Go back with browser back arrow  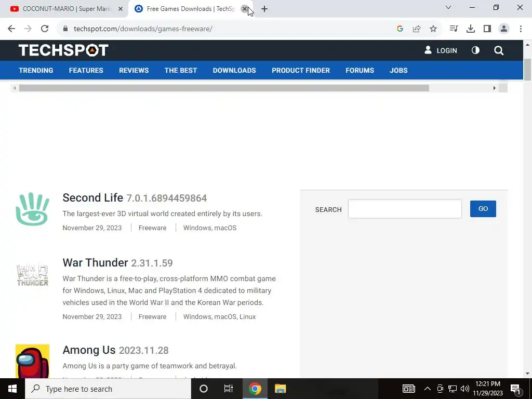[11, 29]
